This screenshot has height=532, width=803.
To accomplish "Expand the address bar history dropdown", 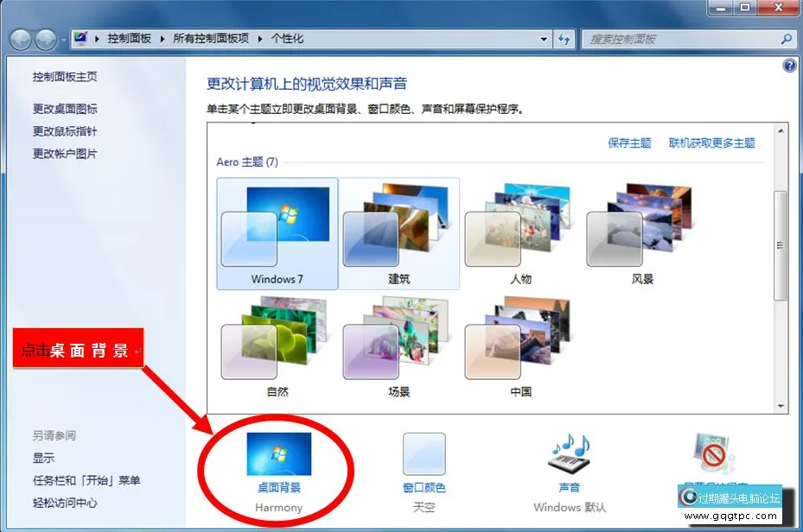I will (544, 39).
